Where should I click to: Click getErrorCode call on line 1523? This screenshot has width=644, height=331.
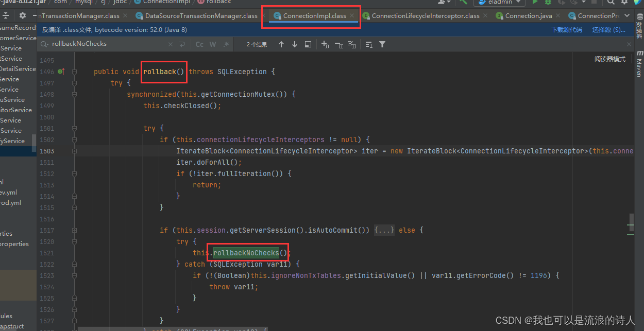(481, 275)
